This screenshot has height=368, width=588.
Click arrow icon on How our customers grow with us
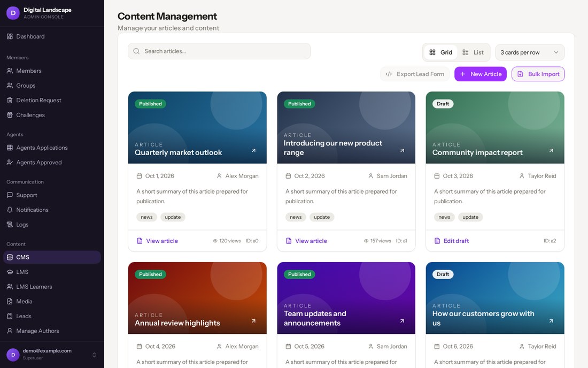coord(551,321)
